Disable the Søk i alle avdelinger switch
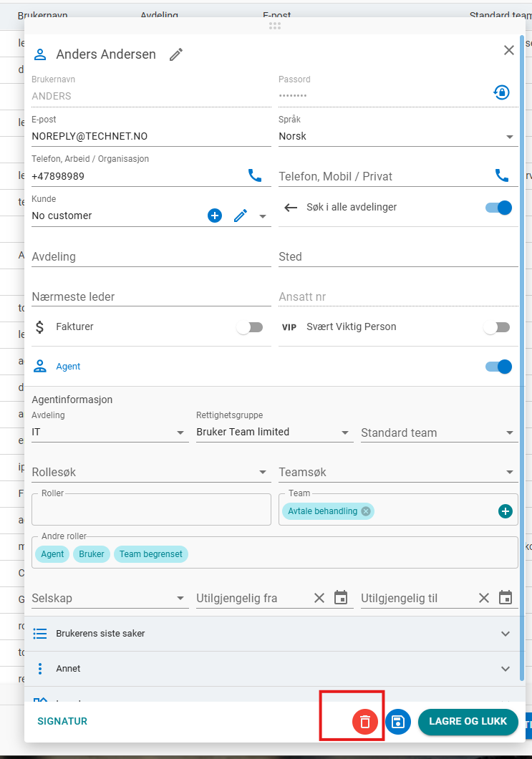This screenshot has width=532, height=759. coord(498,208)
